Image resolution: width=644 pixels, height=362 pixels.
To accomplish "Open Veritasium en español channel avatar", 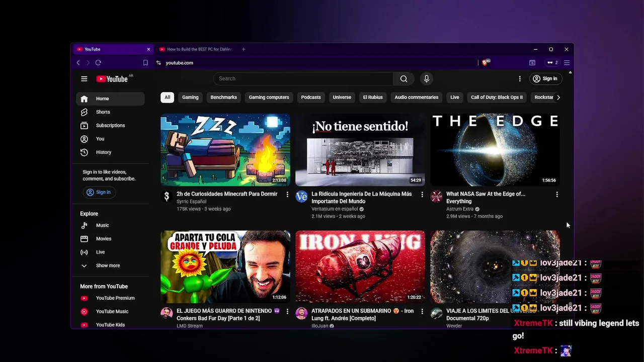I will (301, 197).
